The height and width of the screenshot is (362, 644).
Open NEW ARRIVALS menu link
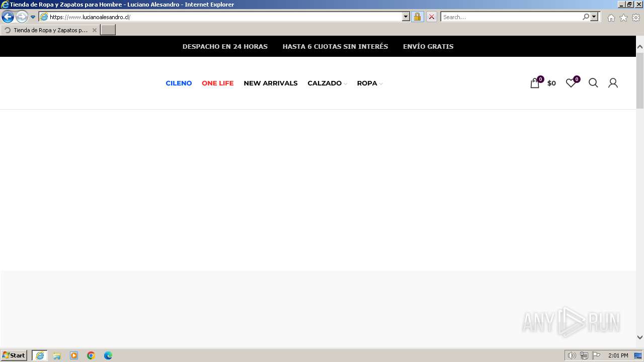[271, 83]
